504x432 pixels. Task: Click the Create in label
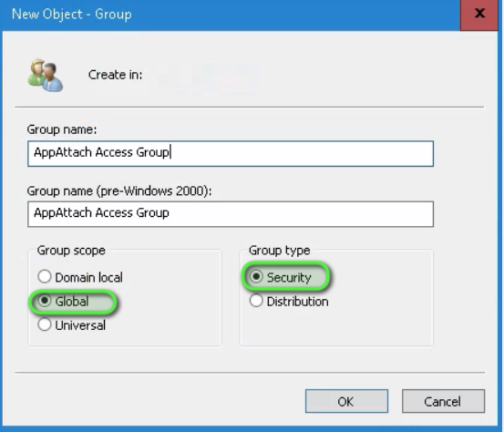click(116, 75)
